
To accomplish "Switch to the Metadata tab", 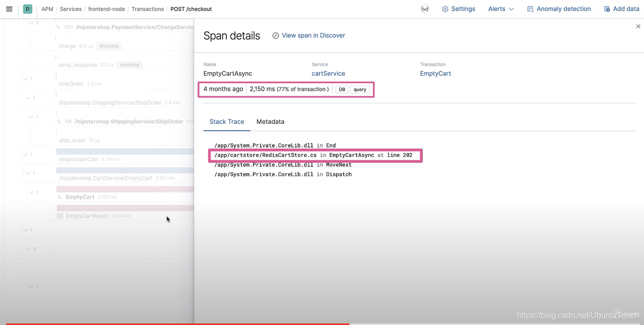I will coord(270,122).
